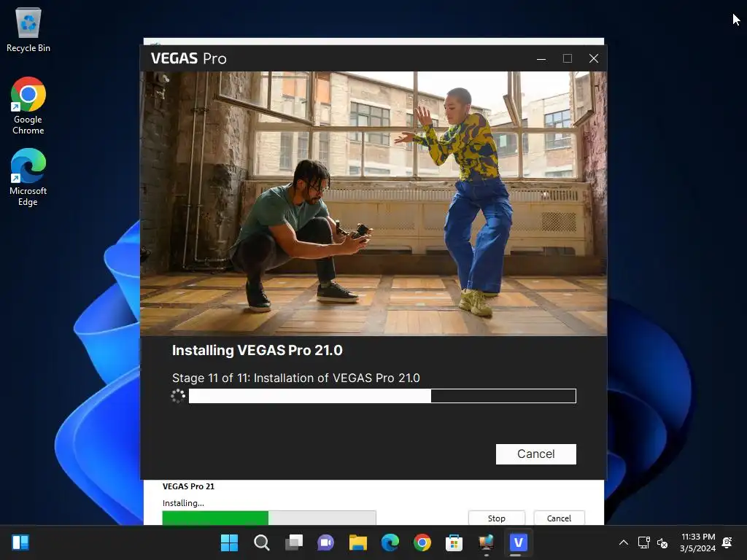The height and width of the screenshot is (560, 747).
Task: Open the clock showing 11:33 PM
Action: coord(697,542)
